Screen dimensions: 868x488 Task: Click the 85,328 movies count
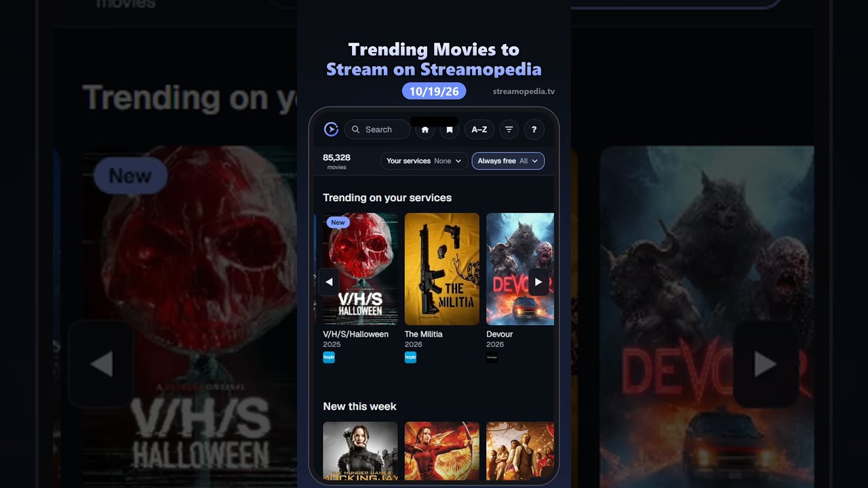pyautogui.click(x=336, y=161)
